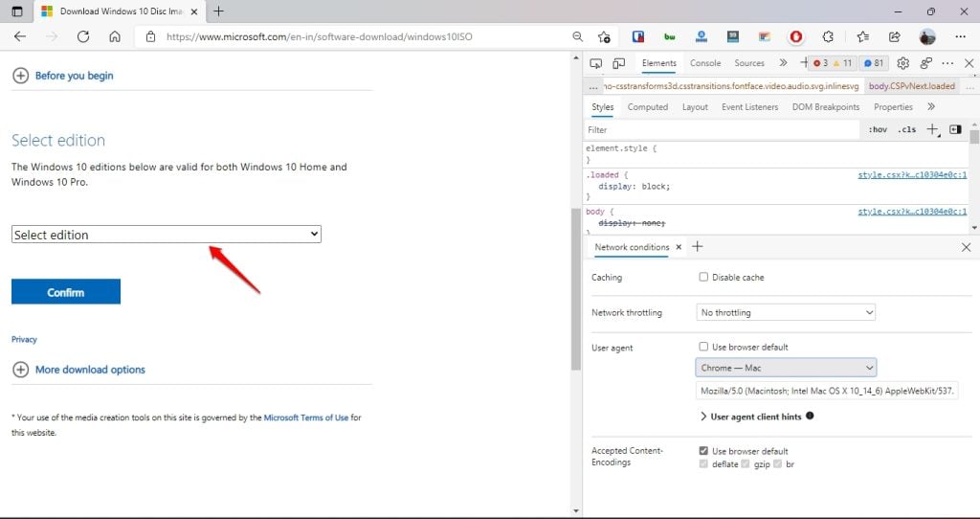
Task: Close the Network conditions drawer tab
Action: point(679,247)
